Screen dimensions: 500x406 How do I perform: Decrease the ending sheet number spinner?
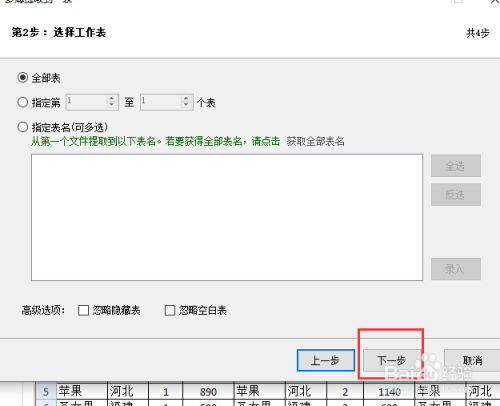(x=186, y=105)
